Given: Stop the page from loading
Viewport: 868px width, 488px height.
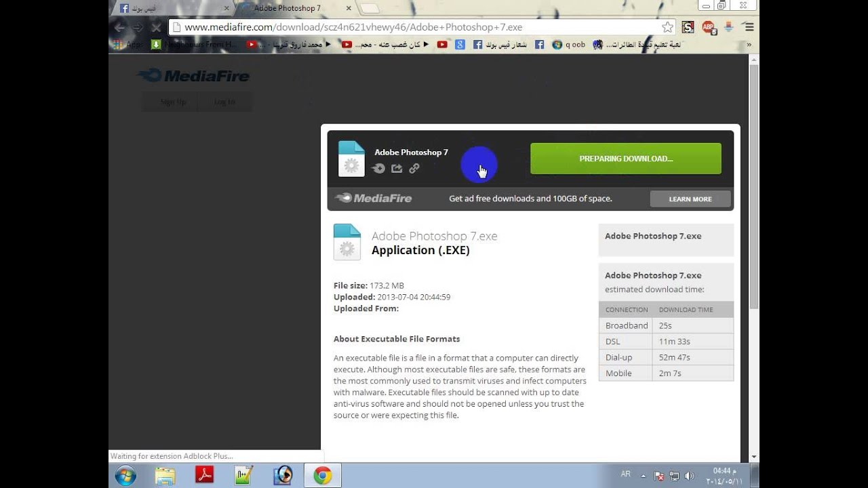Looking at the screenshot, I should tap(155, 28).
